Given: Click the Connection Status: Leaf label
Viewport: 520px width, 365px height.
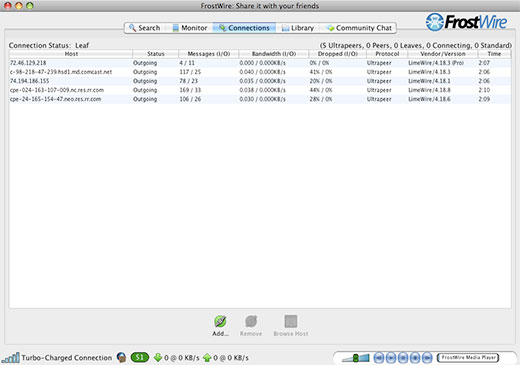Looking at the screenshot, I should click(x=49, y=45).
